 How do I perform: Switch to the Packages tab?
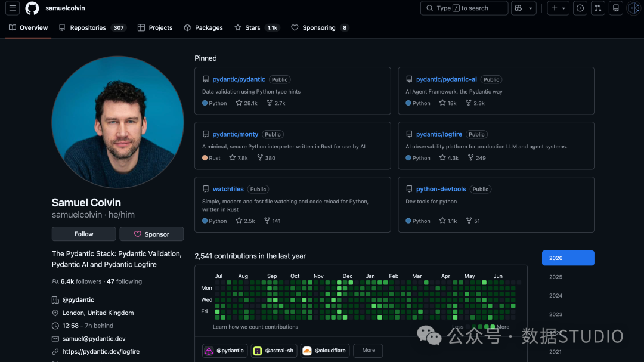(203, 27)
